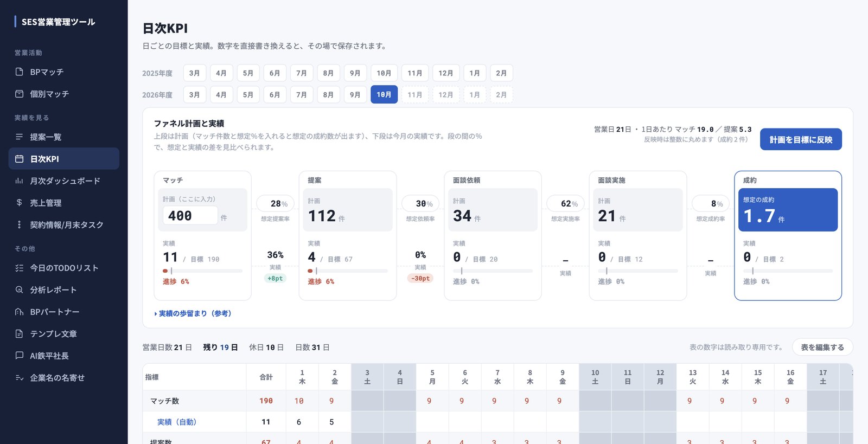Click the 提案 progress bar
This screenshot has width=868, height=444.
coord(348,271)
